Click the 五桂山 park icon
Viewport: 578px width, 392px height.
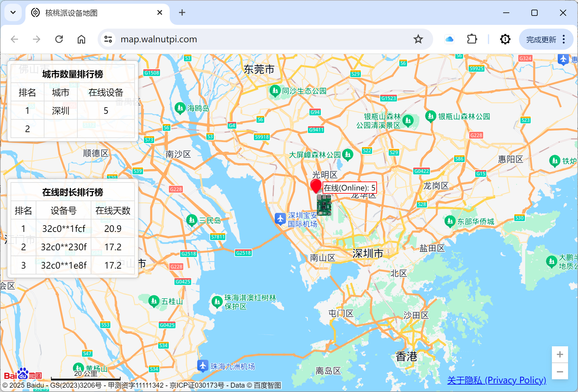[x=154, y=301]
